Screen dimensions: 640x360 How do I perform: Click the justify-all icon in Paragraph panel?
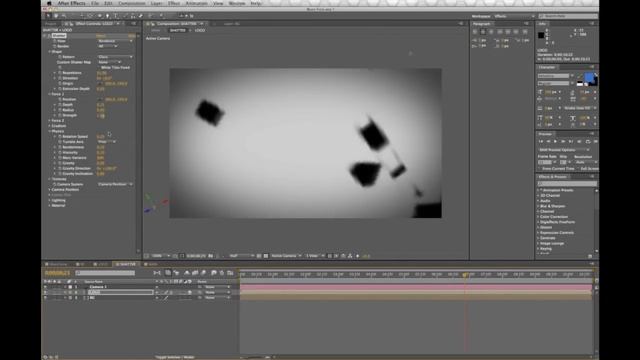[525, 32]
